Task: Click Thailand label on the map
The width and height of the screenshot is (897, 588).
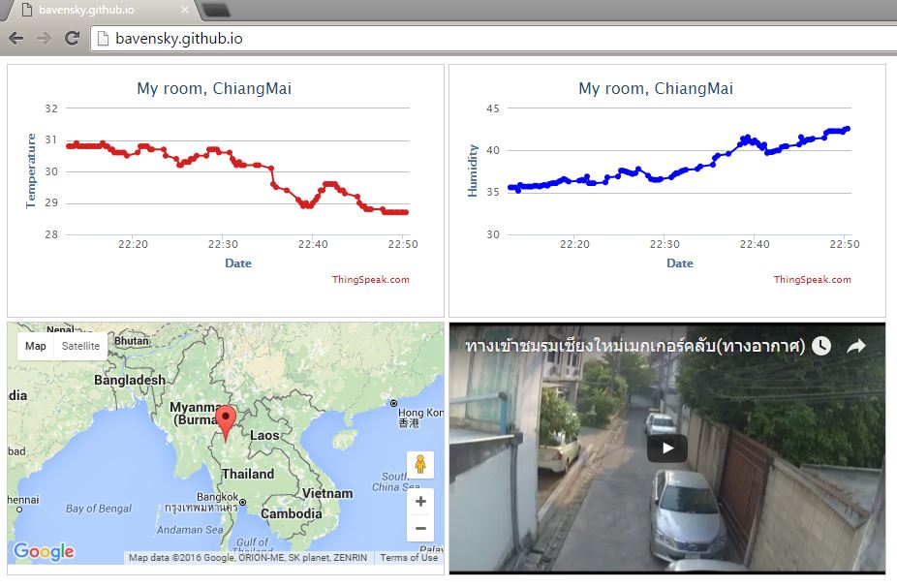Action: pos(248,474)
